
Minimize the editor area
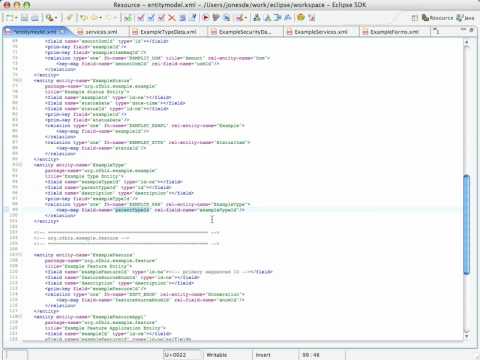point(463,30)
